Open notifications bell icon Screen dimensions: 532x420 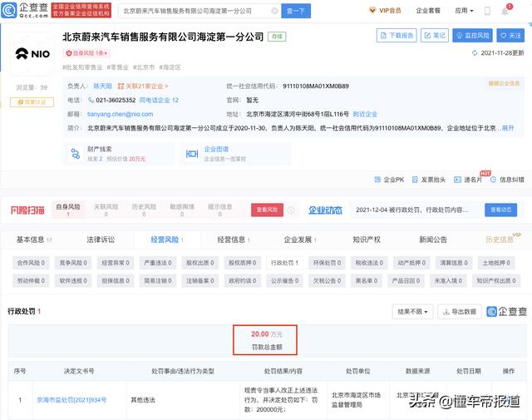505,11
